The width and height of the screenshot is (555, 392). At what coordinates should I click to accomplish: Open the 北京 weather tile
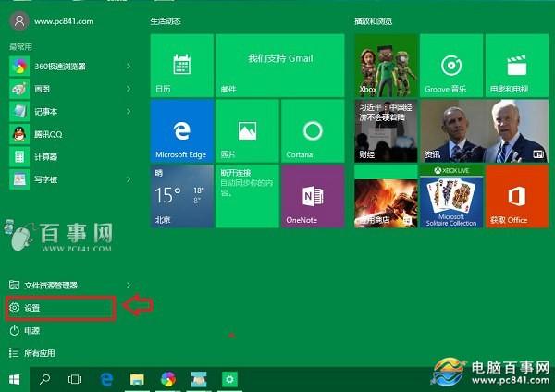[x=182, y=196]
